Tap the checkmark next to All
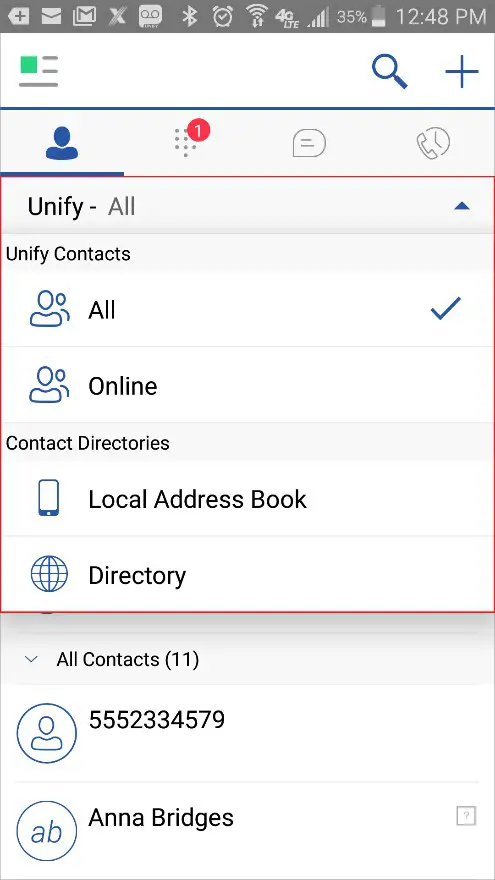The height and width of the screenshot is (880, 495). click(446, 308)
